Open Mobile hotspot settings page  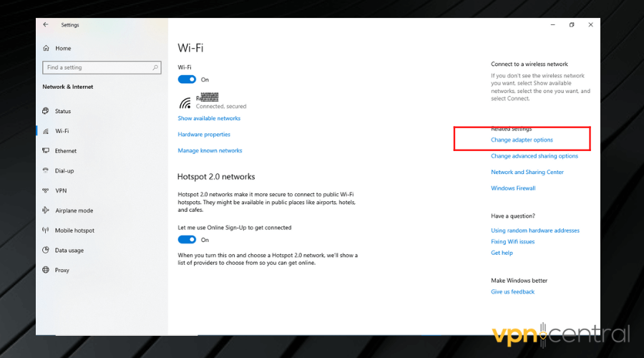click(74, 231)
